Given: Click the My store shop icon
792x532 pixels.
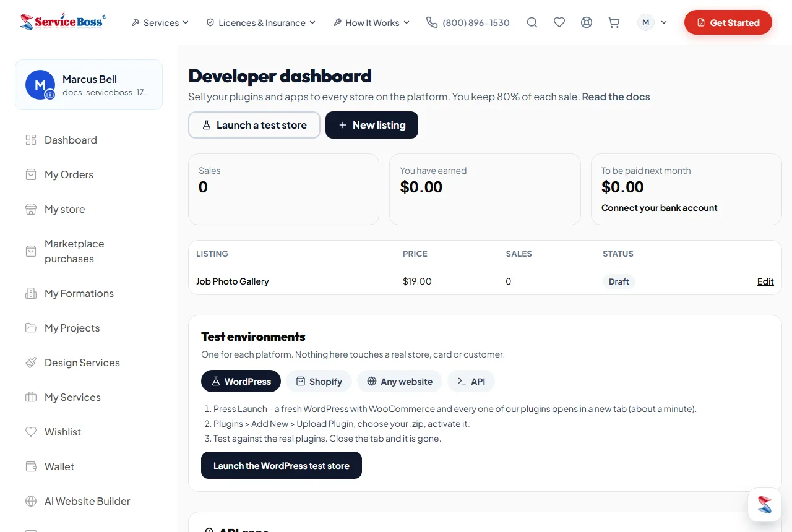Looking at the screenshot, I should pos(31,209).
